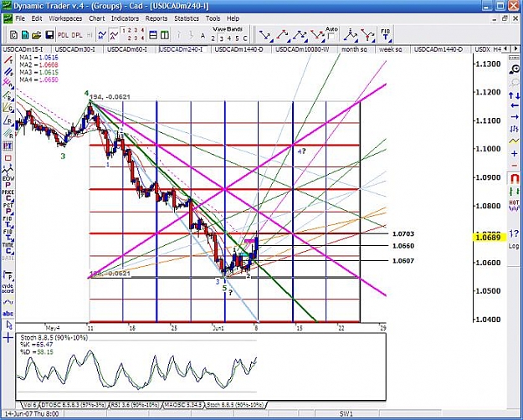Shift chart with right blue arrow
523x420 pixels.
515,117
